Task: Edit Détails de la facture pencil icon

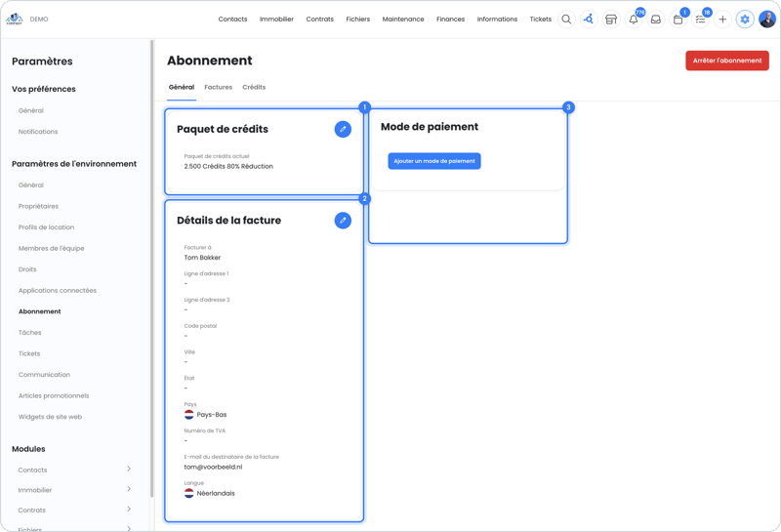Action: 343,221
